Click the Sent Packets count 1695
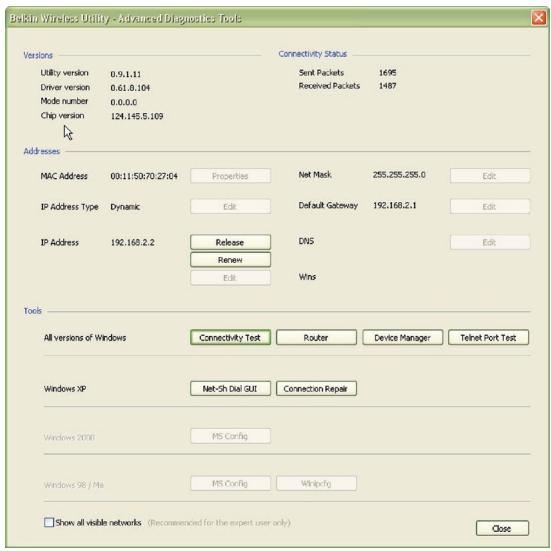This screenshot has height=551, width=551. (x=387, y=73)
